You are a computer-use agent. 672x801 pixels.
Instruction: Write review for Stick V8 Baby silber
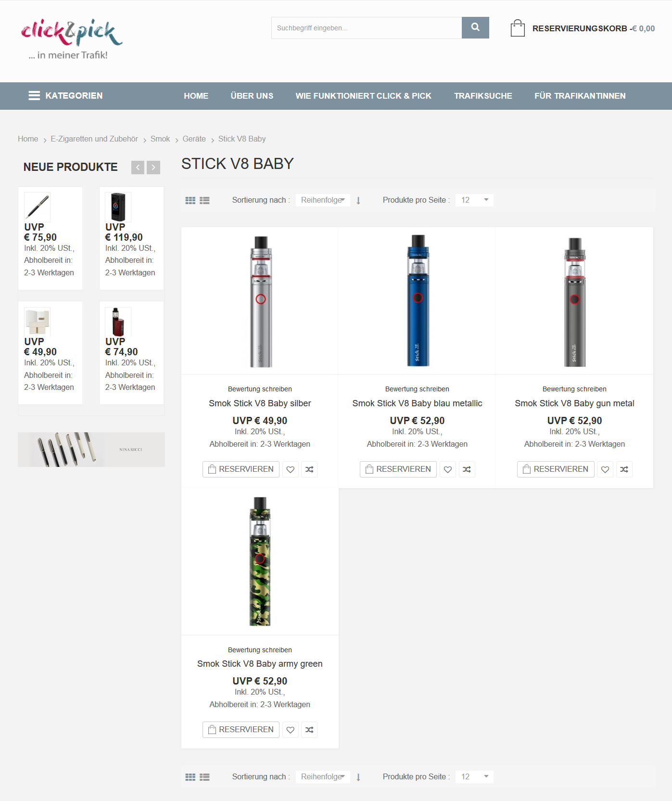(260, 389)
